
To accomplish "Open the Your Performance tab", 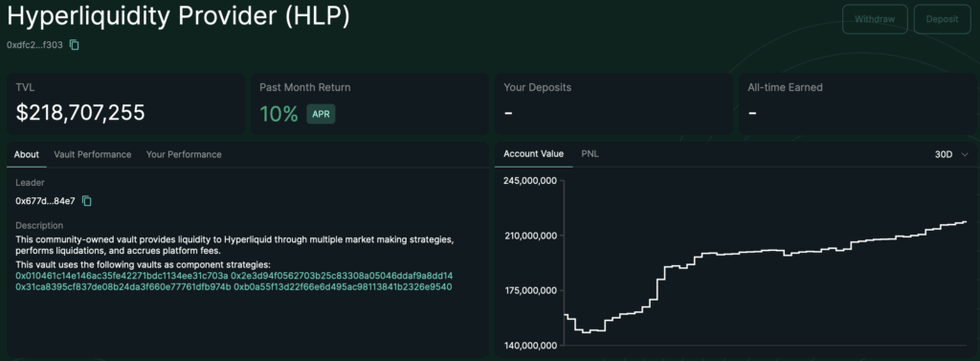I will [x=184, y=154].
